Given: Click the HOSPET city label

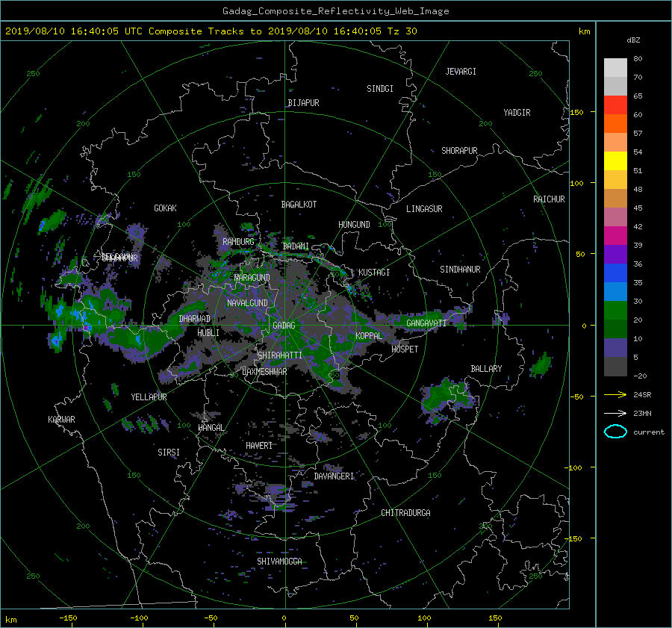Looking at the screenshot, I should pyautogui.click(x=405, y=349).
